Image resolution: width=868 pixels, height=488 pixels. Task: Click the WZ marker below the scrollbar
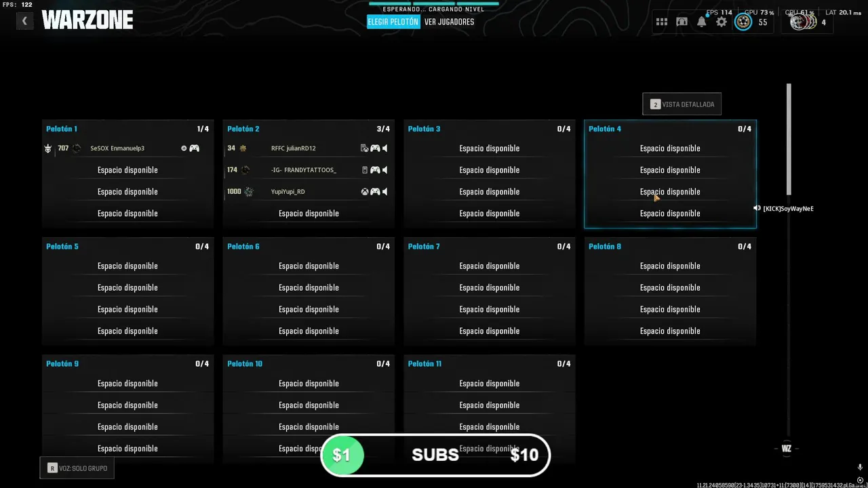pos(787,449)
